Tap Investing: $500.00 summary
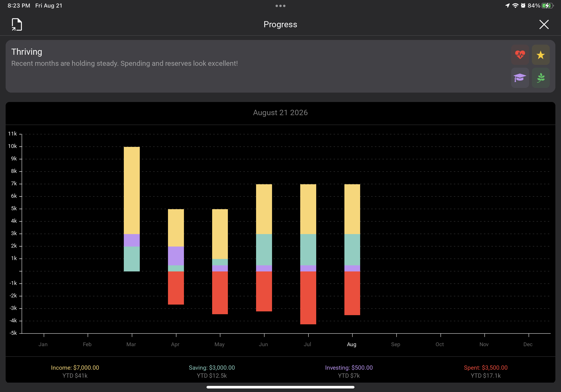561x392 pixels. click(349, 368)
